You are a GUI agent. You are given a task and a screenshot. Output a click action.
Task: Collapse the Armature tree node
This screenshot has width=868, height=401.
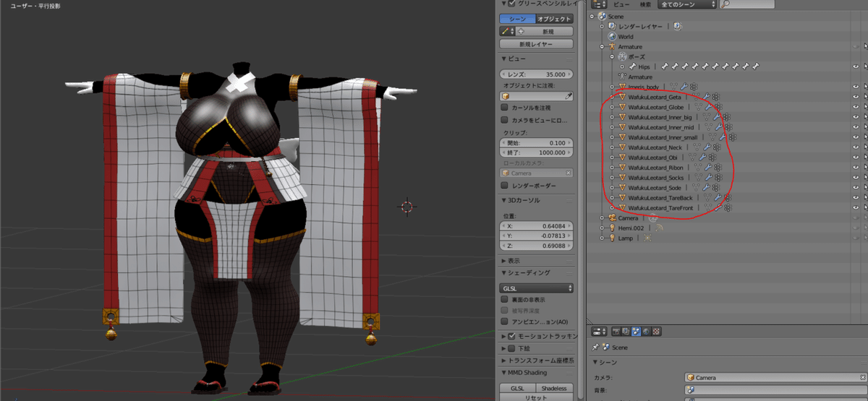coord(602,46)
